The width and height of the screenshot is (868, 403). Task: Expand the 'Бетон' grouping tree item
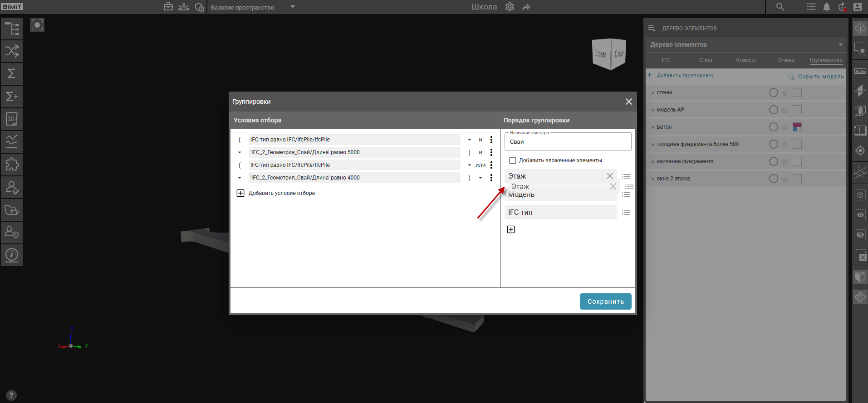point(652,127)
